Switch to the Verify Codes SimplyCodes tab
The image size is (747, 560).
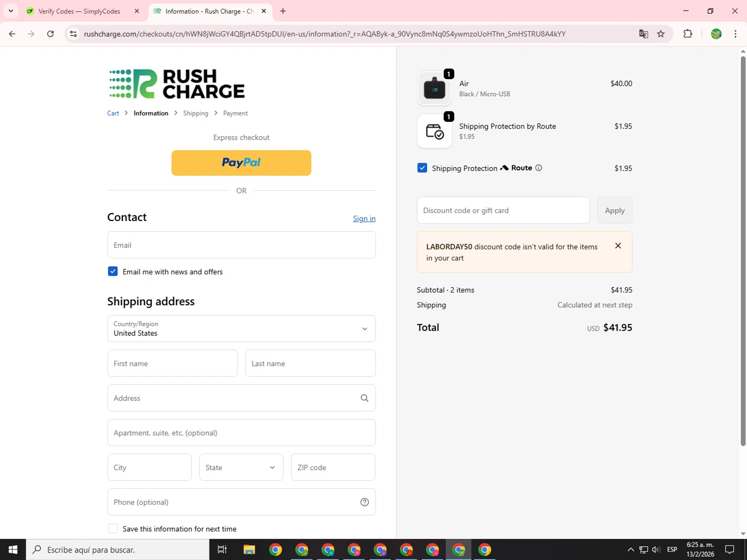pos(79,11)
